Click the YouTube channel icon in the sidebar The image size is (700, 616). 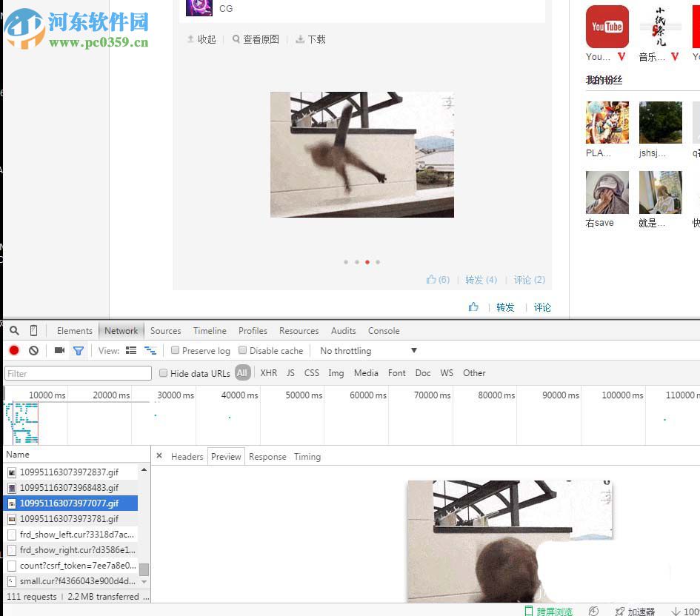607,27
